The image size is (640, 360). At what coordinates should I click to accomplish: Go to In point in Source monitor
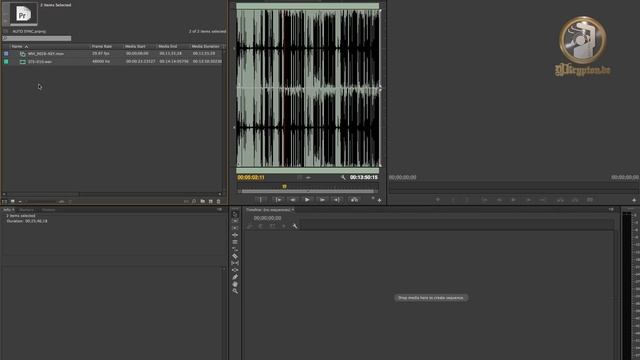click(x=278, y=200)
